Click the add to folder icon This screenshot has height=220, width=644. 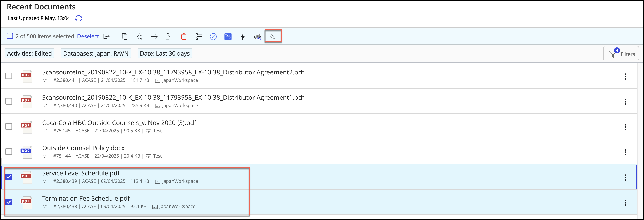tap(169, 37)
